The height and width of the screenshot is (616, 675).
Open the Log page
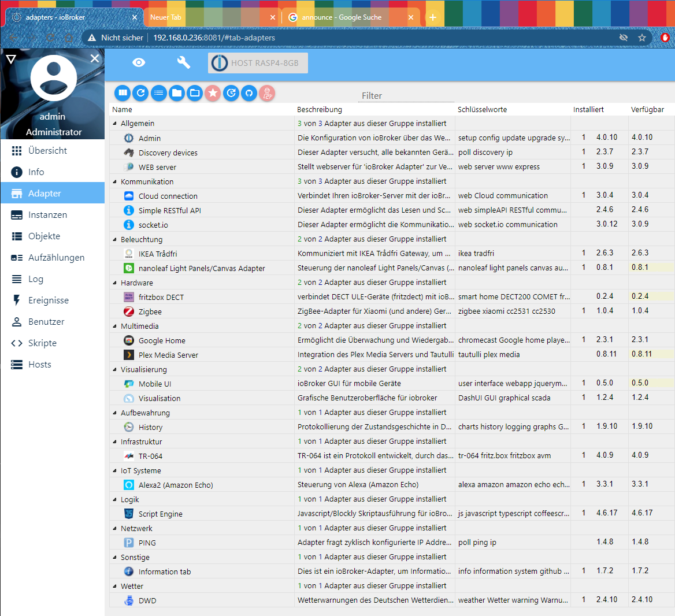pos(53,279)
